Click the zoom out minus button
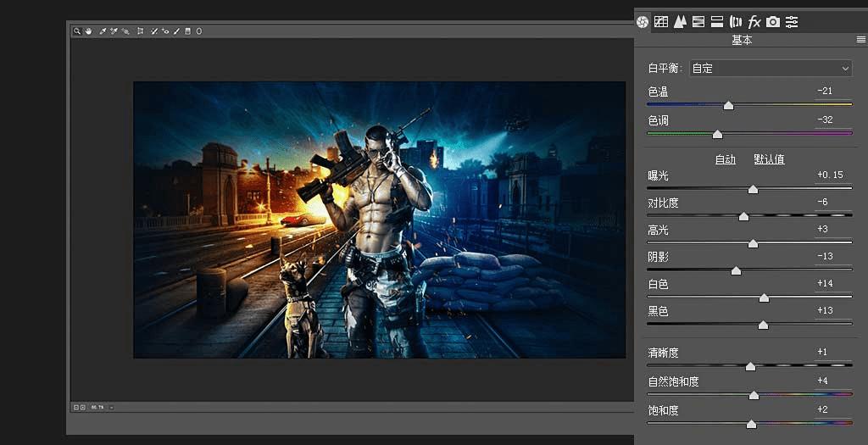Screen dimensions: 868x445 [x=75, y=408]
